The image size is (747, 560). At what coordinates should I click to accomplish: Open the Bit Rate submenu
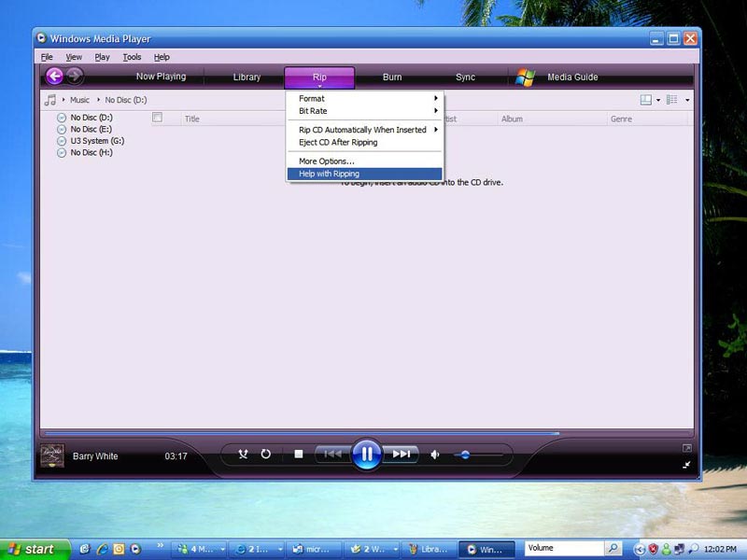(x=364, y=111)
